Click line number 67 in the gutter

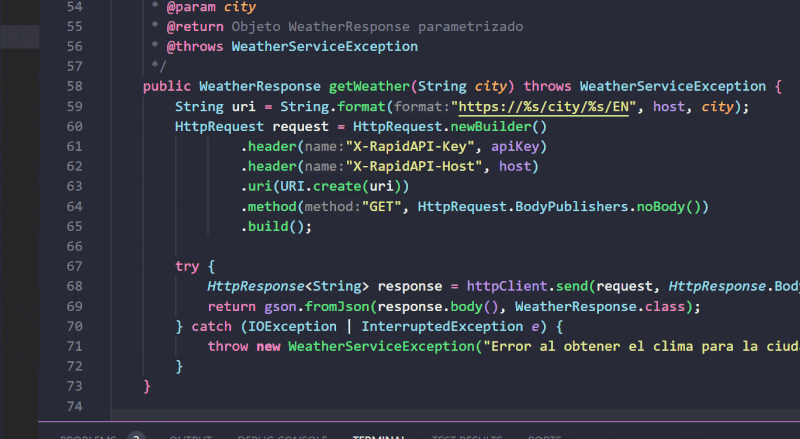(73, 266)
